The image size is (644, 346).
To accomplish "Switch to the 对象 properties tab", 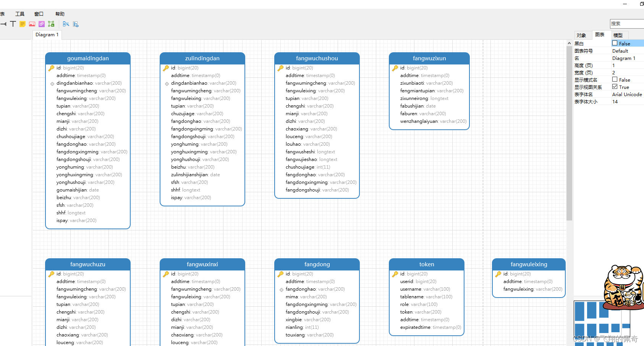I will [x=581, y=35].
